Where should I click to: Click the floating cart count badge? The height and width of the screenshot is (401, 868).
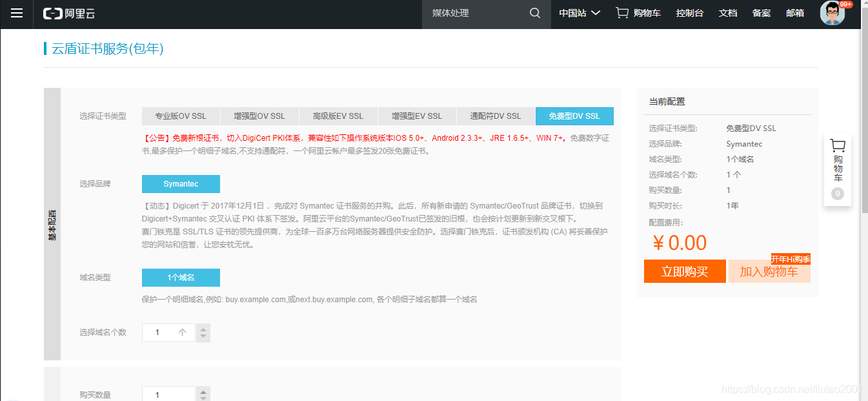(x=838, y=193)
